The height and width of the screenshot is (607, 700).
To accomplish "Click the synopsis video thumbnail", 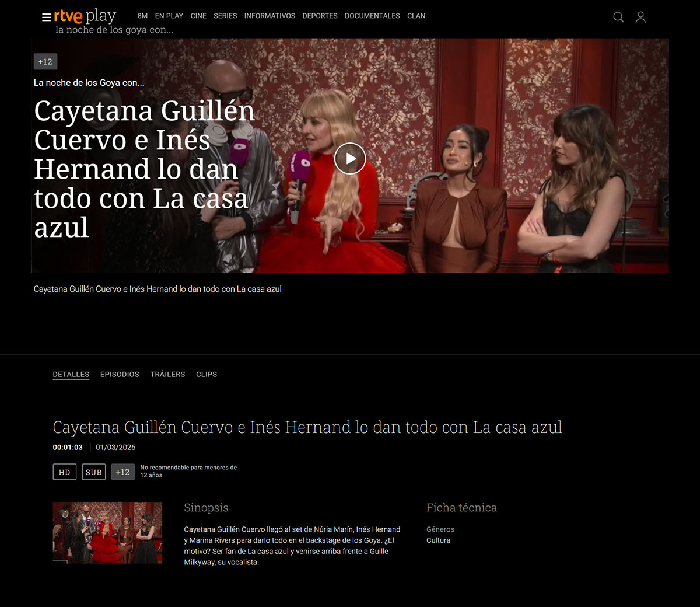I will click(x=107, y=532).
